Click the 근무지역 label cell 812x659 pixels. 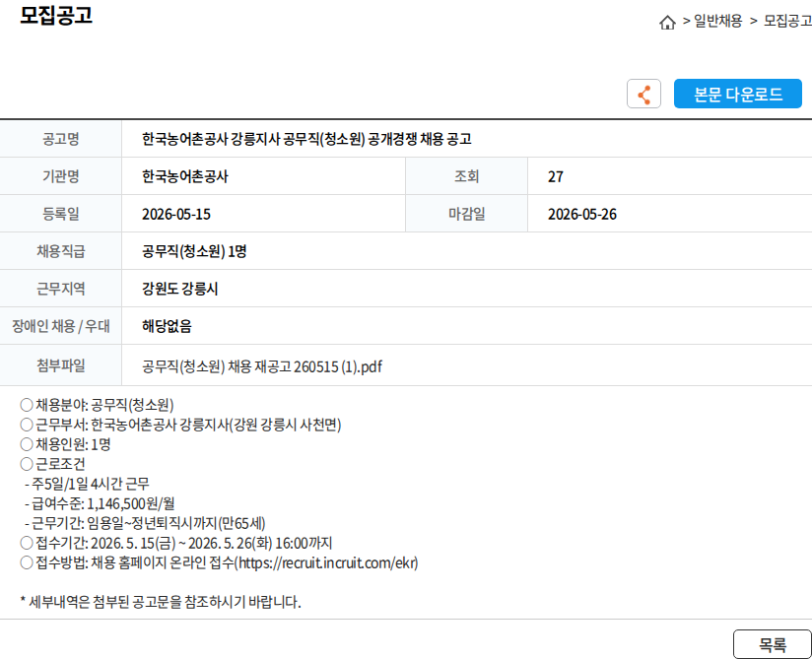[x=60, y=289]
